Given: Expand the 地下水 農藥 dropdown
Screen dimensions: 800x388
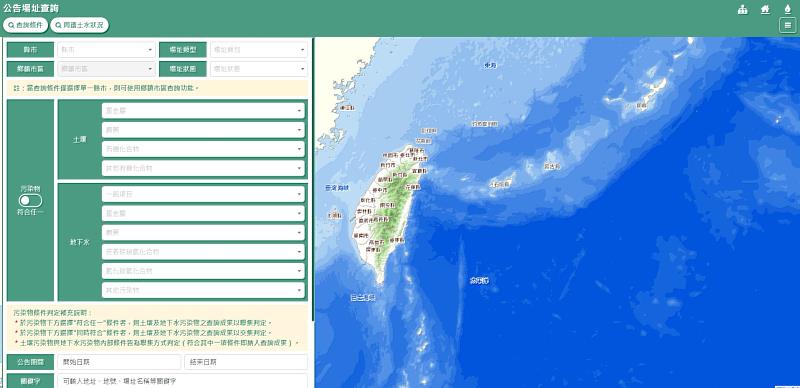Looking at the screenshot, I should (203, 232).
